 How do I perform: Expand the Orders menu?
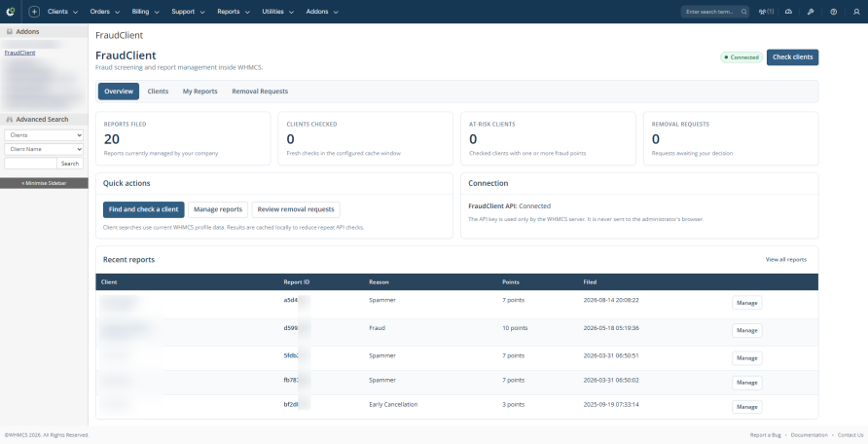[105, 11]
